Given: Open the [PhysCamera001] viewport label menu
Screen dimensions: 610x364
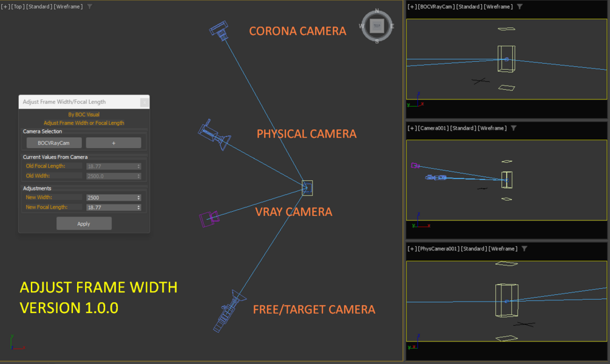Looking at the screenshot, I should click(439, 249).
